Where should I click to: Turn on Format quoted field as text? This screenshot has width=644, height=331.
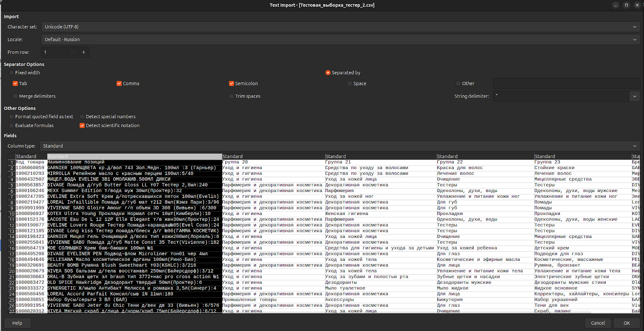pyautogui.click(x=12, y=117)
